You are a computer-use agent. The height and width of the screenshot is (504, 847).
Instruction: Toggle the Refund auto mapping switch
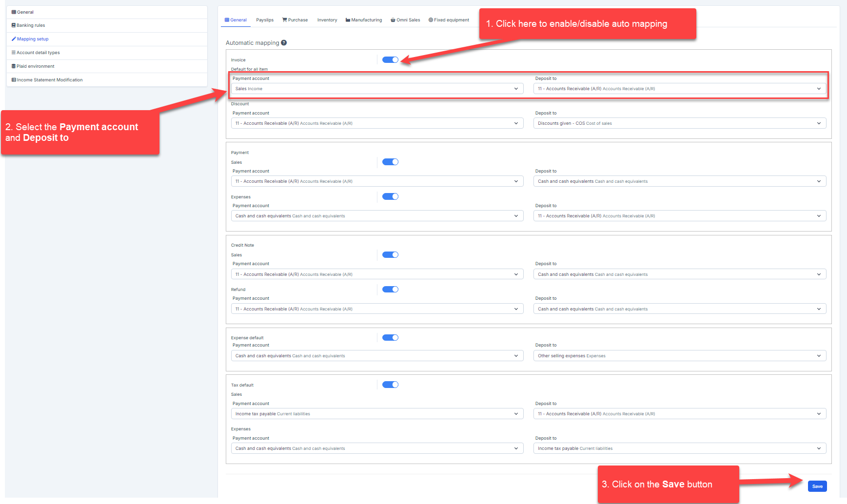(390, 290)
